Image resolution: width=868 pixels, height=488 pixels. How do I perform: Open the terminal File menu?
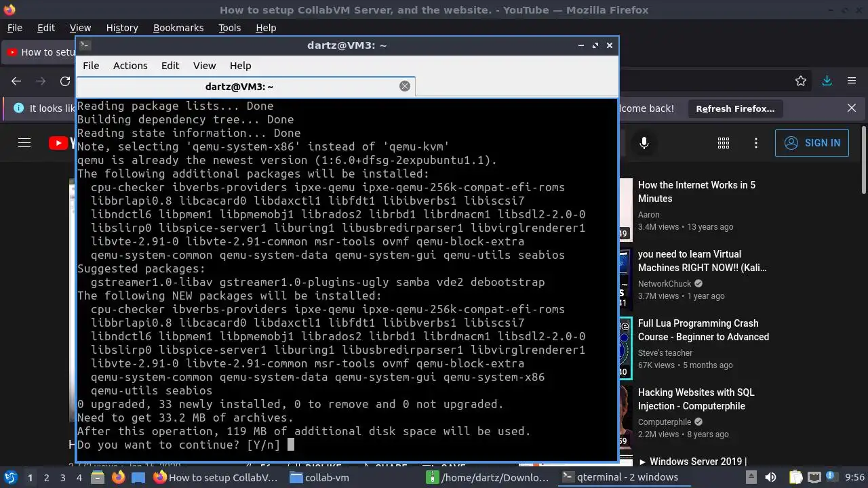pos(91,66)
